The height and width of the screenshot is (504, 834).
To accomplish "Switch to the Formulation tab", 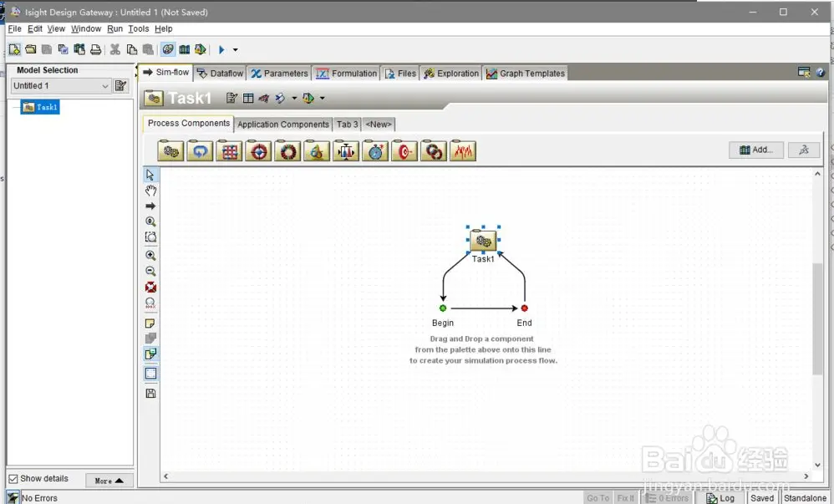I will [x=346, y=74].
